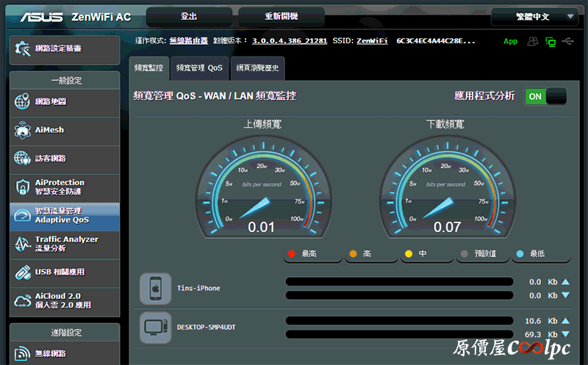Click the 上傳頻寬 upload gauge
588x365 pixels.
[263, 187]
